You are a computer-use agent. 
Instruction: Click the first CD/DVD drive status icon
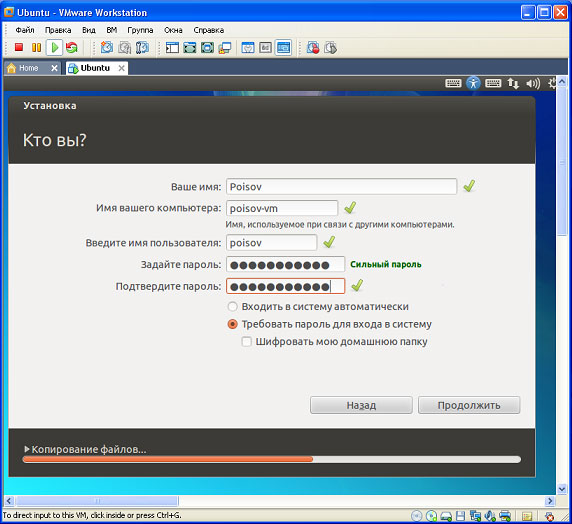pyautogui.click(x=416, y=516)
